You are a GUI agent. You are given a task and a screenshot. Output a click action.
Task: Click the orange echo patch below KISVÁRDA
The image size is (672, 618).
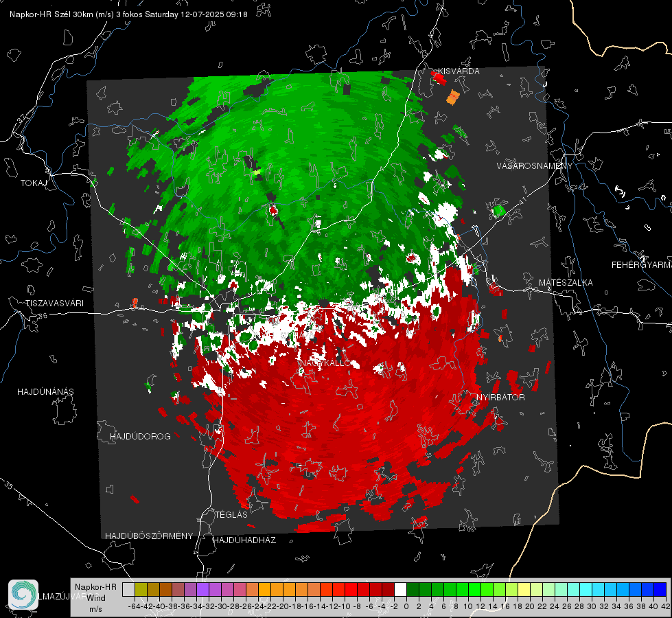453,98
